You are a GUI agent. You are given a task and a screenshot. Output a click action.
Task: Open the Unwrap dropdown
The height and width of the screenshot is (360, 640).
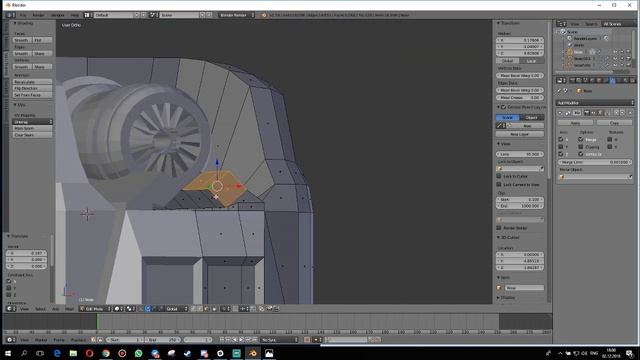tap(33, 122)
